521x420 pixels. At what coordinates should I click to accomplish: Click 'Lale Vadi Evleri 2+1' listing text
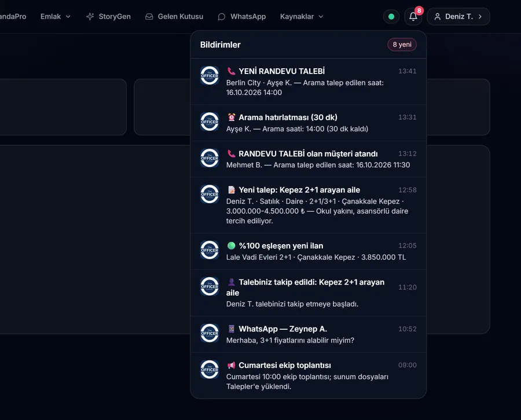(x=259, y=257)
